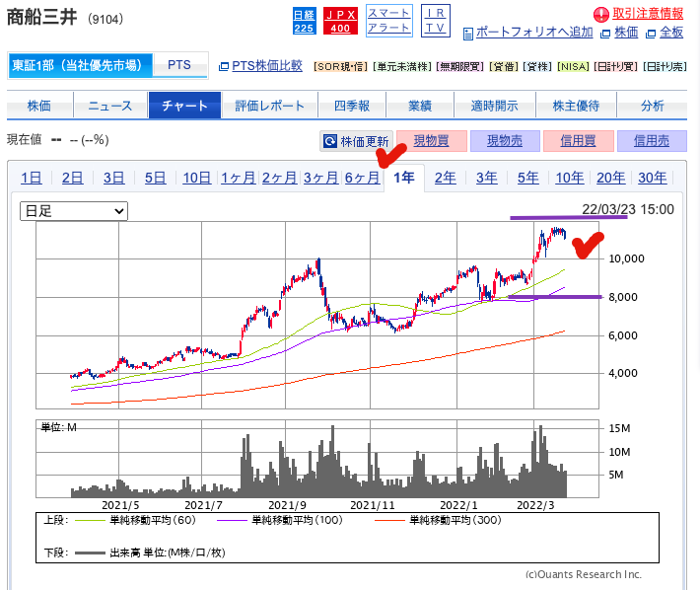
Task: Click the 単純移動平均(100) legend entry
Action: tap(280, 520)
